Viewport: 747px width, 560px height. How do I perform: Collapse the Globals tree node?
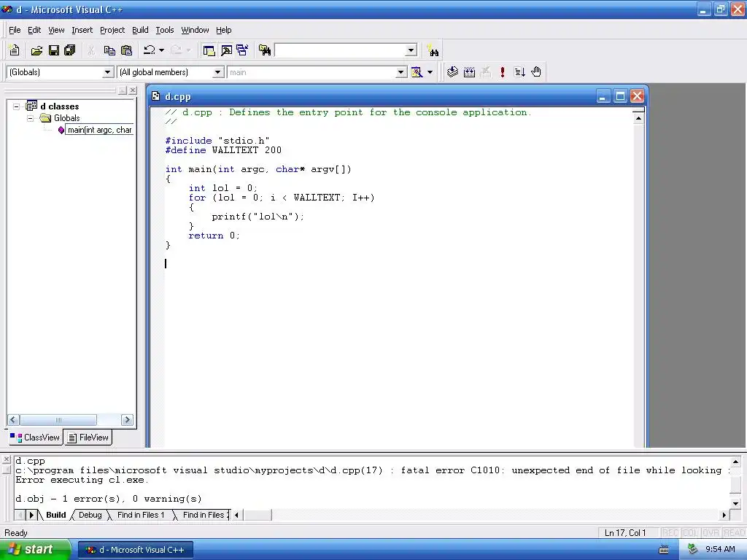tap(30, 118)
